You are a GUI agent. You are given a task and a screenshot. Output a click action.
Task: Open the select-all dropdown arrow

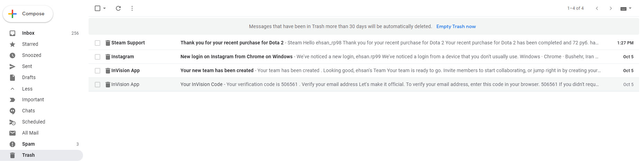tap(104, 8)
